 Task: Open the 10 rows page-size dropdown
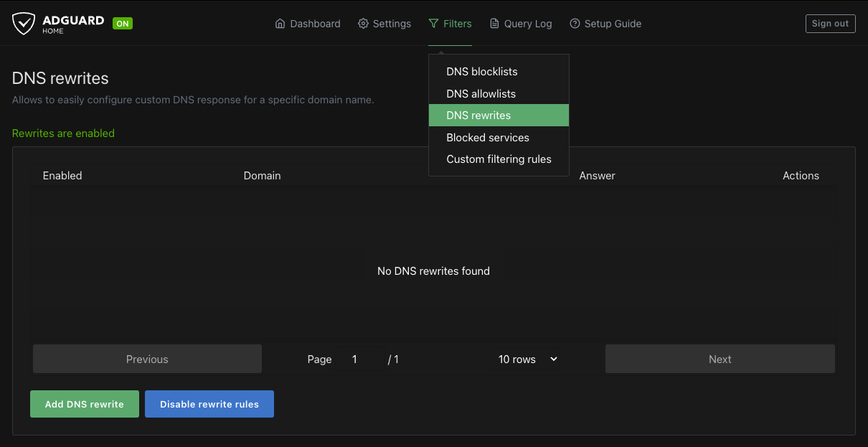[528, 359]
